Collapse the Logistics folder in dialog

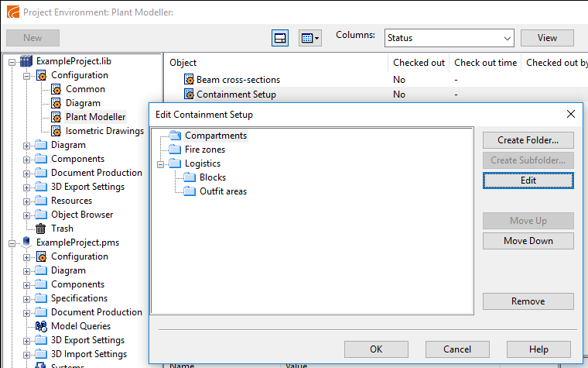click(x=161, y=163)
